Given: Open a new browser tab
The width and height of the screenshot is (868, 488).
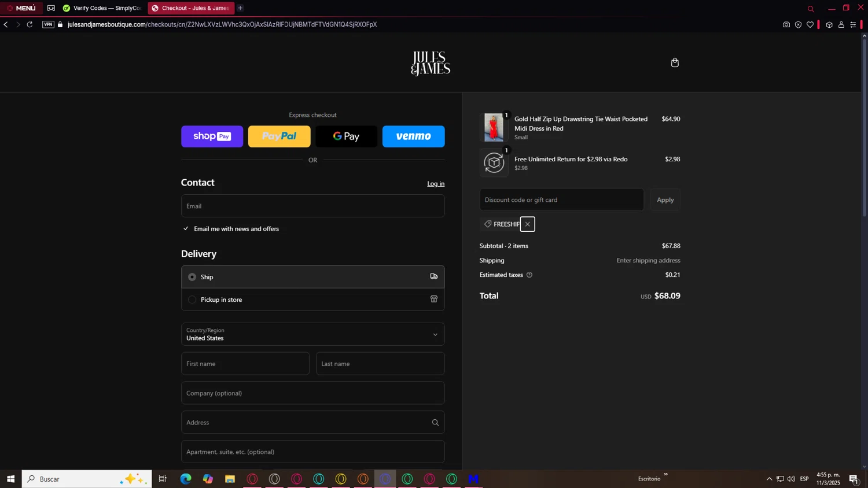Looking at the screenshot, I should [x=240, y=8].
